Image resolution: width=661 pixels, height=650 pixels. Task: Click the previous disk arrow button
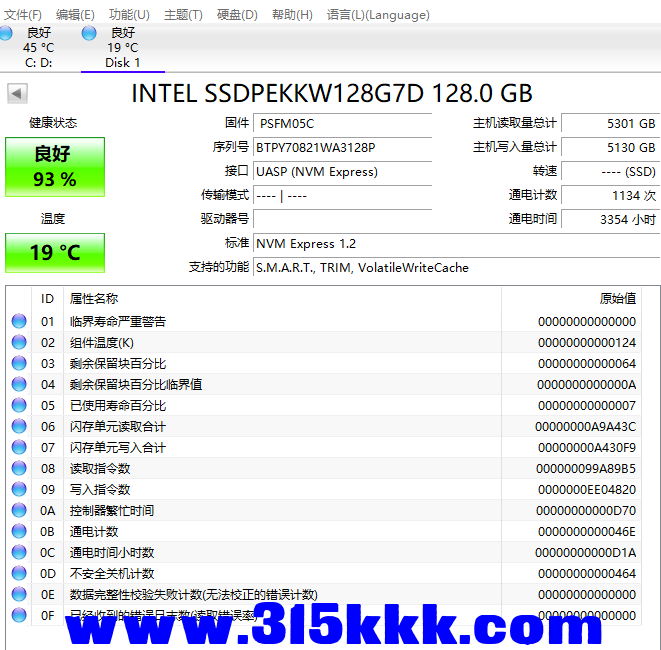(x=17, y=93)
